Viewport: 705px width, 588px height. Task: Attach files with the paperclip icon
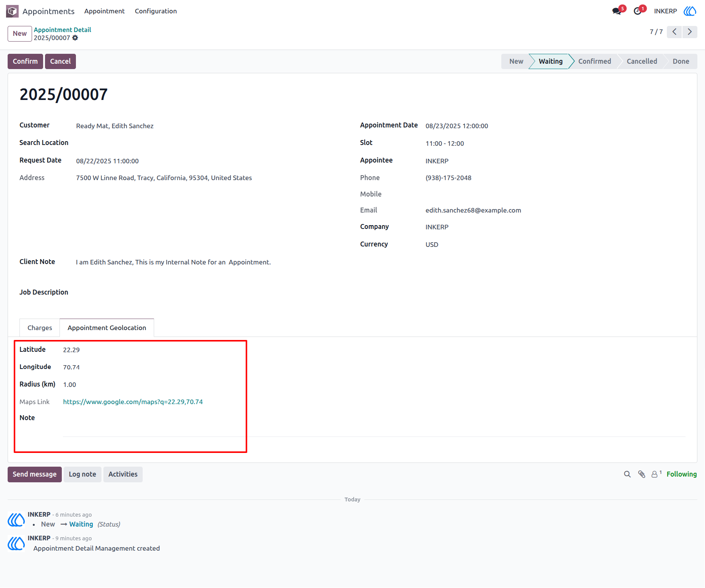point(642,474)
